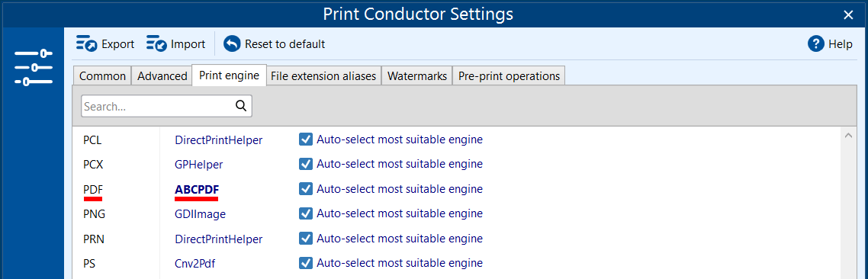This screenshot has width=868, height=279.
Task: Click the scrollbar up arrow in engine list
Action: [848, 136]
